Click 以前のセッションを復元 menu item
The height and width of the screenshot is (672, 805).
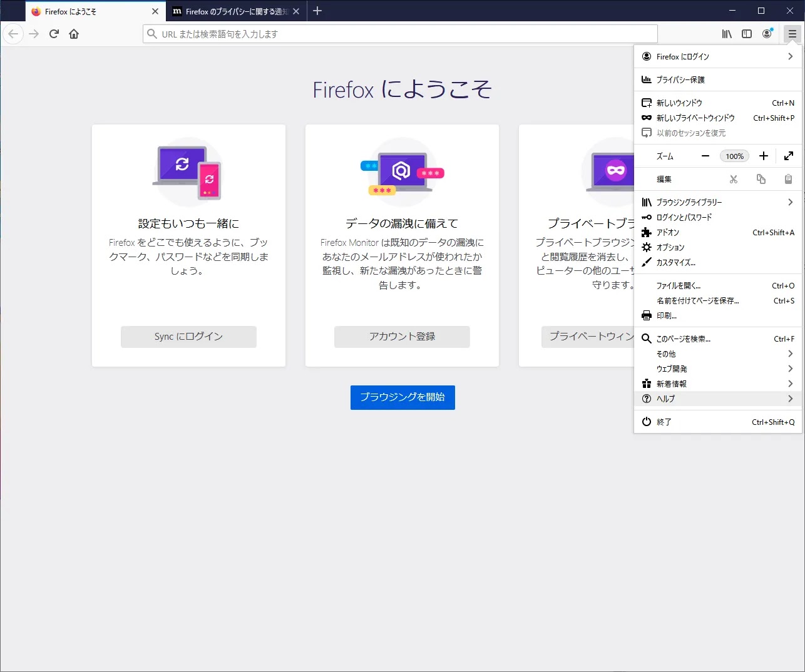pyautogui.click(x=718, y=133)
